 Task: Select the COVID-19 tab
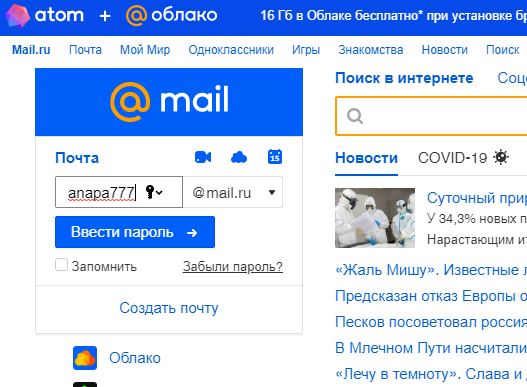[x=452, y=158]
